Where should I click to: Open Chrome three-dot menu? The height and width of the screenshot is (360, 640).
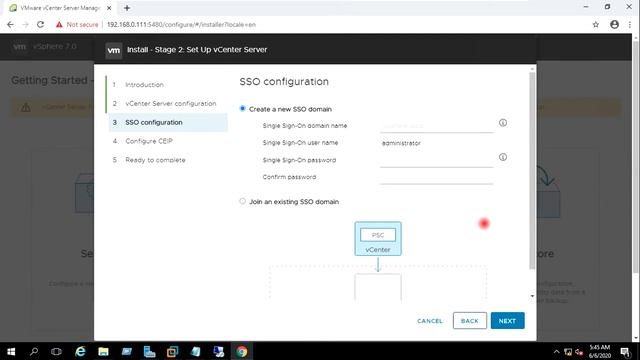pyautogui.click(x=630, y=24)
